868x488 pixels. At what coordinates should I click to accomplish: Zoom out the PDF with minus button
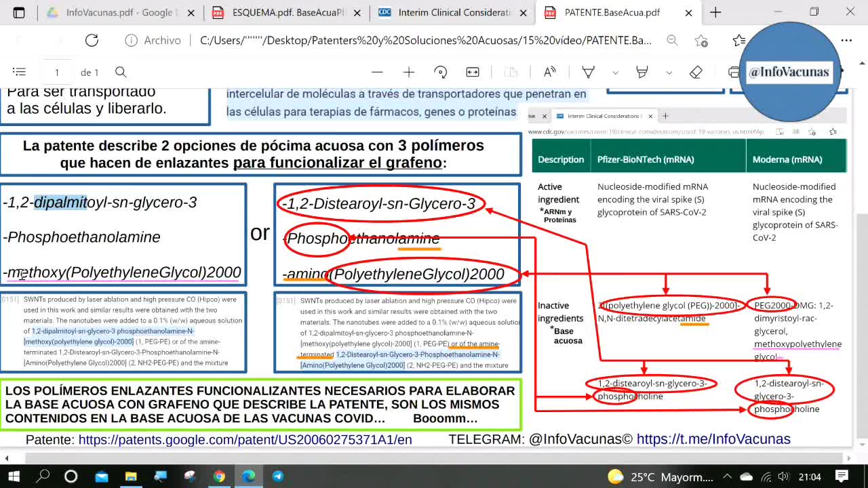pos(378,72)
